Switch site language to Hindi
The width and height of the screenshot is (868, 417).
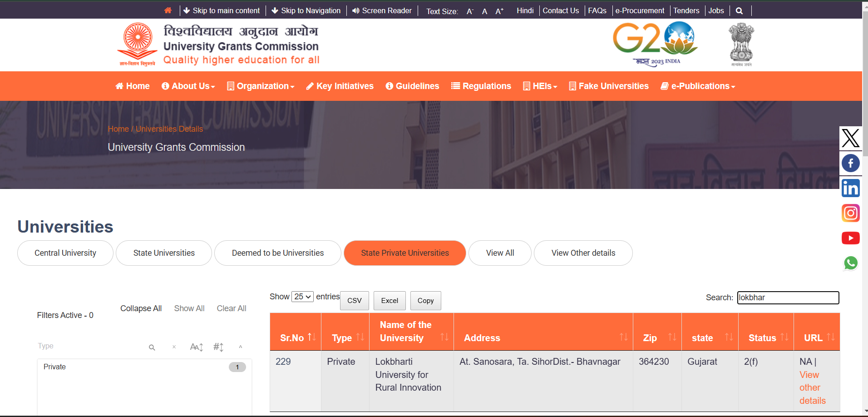(x=525, y=10)
